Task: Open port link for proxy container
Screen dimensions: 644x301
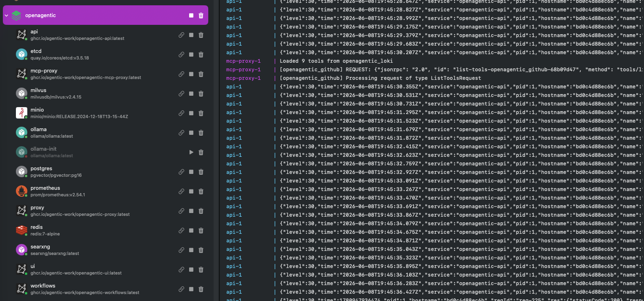Action: tap(181, 211)
